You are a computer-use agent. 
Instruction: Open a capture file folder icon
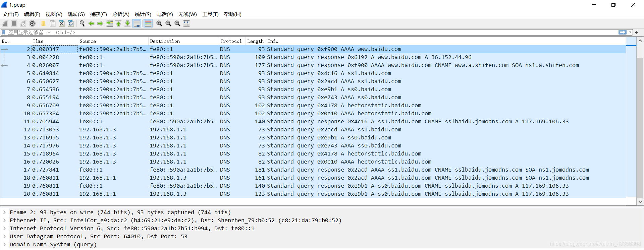click(x=43, y=23)
